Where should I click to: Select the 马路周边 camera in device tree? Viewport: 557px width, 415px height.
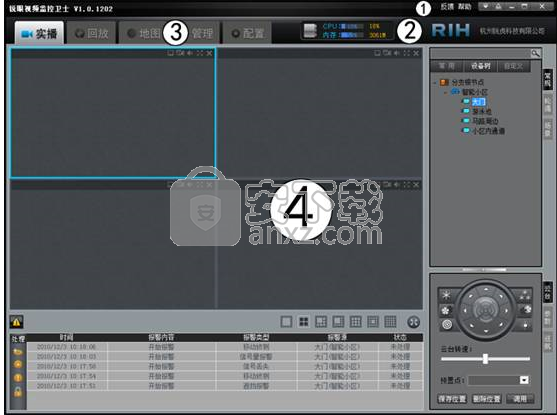point(485,121)
